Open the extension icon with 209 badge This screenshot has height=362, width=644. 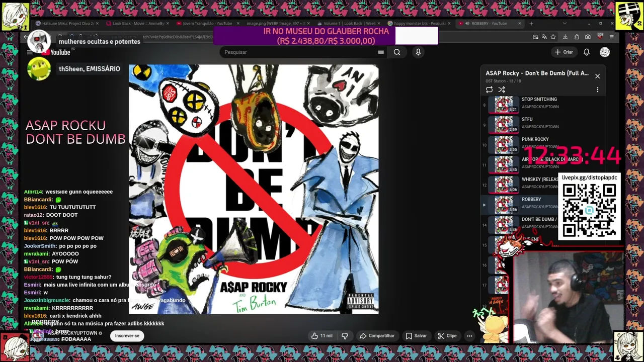pos(600,37)
